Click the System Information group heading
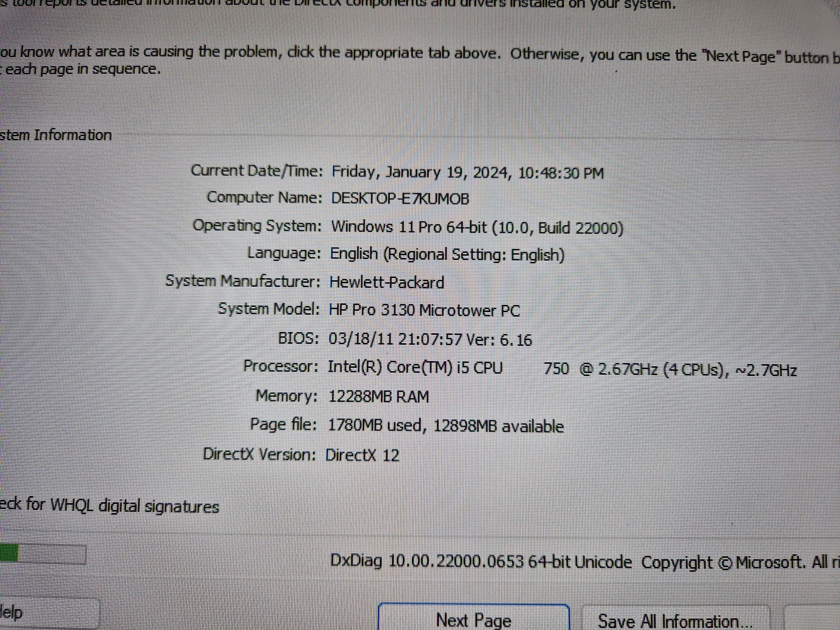This screenshot has height=630, width=840. coord(55,135)
